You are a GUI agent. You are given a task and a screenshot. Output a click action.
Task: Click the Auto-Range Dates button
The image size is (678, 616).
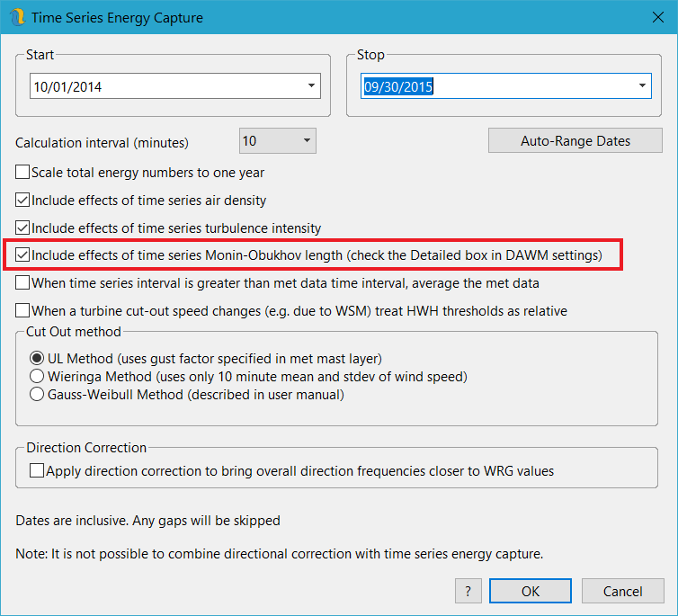coord(575,141)
